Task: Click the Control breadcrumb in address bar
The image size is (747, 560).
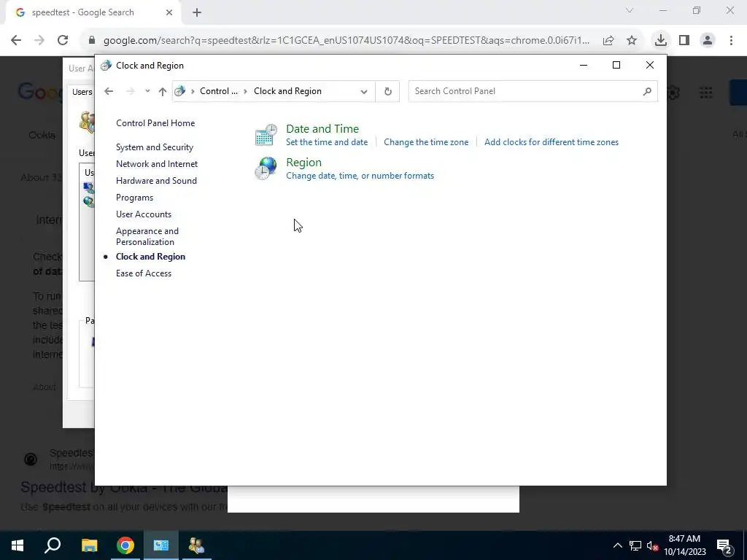Action: (x=219, y=91)
